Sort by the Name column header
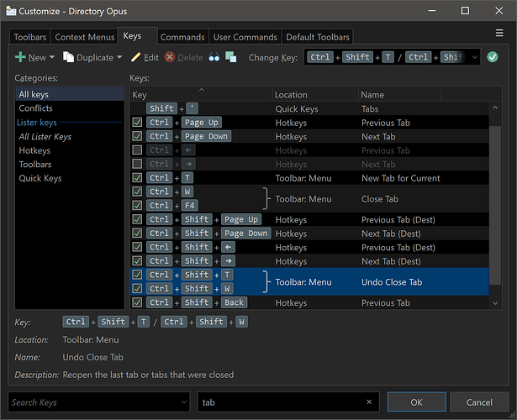Viewport: 517px width, 420px height. (x=399, y=95)
